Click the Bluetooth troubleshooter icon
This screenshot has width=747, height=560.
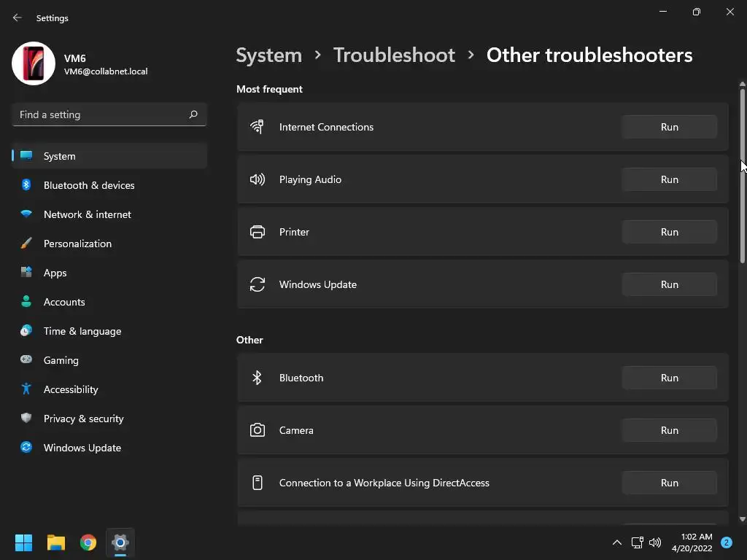point(257,378)
